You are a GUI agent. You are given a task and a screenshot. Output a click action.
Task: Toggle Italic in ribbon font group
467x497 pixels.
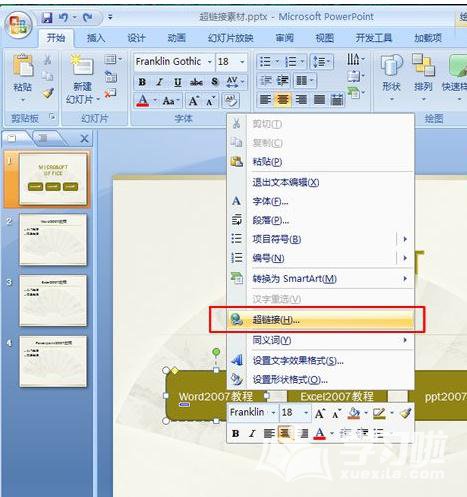(160, 82)
